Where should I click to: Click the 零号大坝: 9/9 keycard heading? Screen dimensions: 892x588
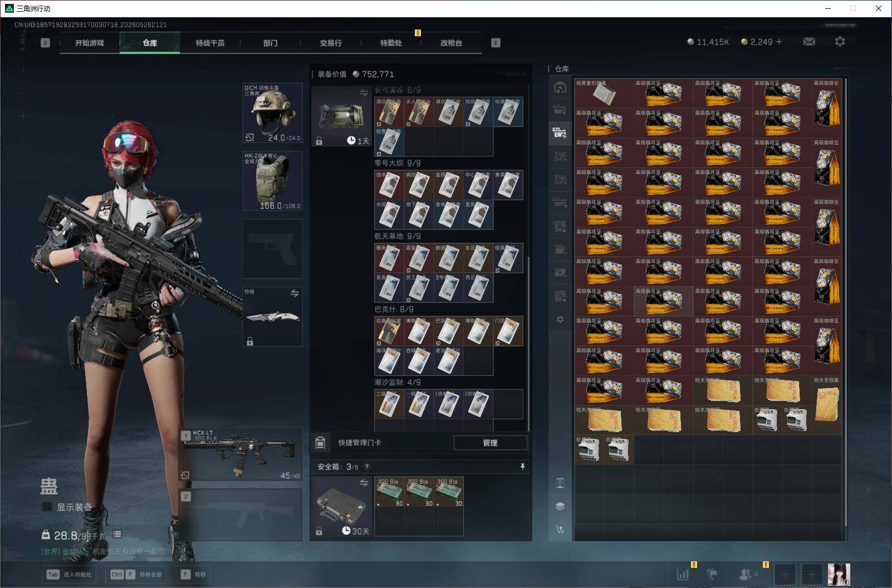[398, 163]
